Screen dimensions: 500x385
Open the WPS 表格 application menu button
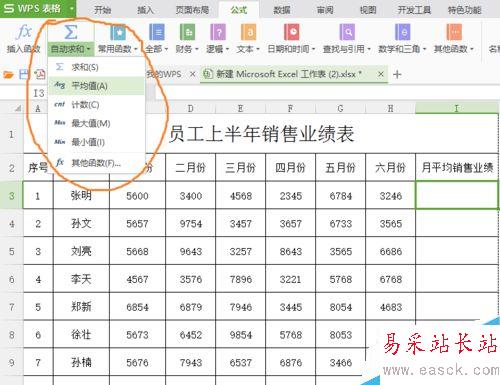click(x=38, y=8)
